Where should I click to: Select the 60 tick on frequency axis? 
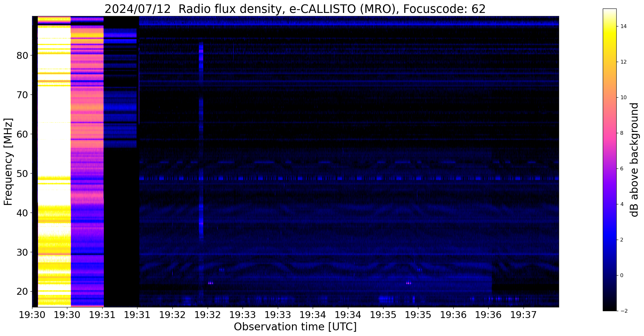click(x=23, y=134)
